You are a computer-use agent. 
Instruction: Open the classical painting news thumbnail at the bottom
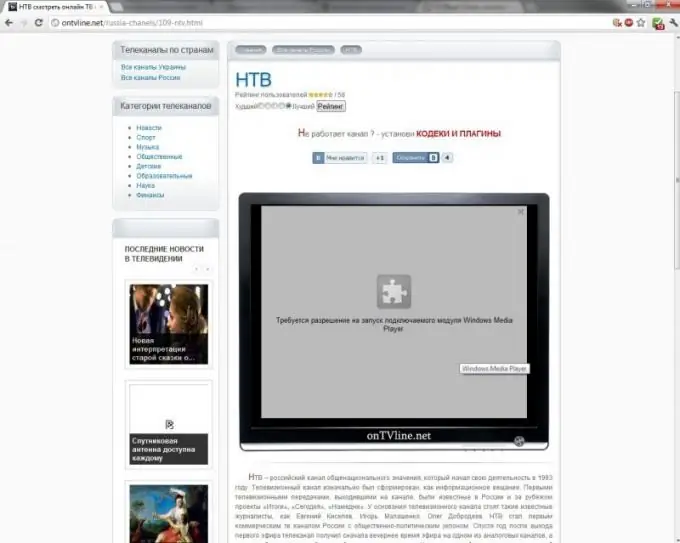click(x=169, y=514)
